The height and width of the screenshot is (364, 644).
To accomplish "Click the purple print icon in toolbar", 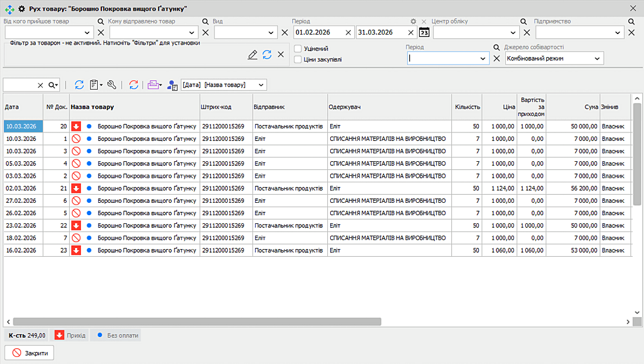I will click(154, 85).
